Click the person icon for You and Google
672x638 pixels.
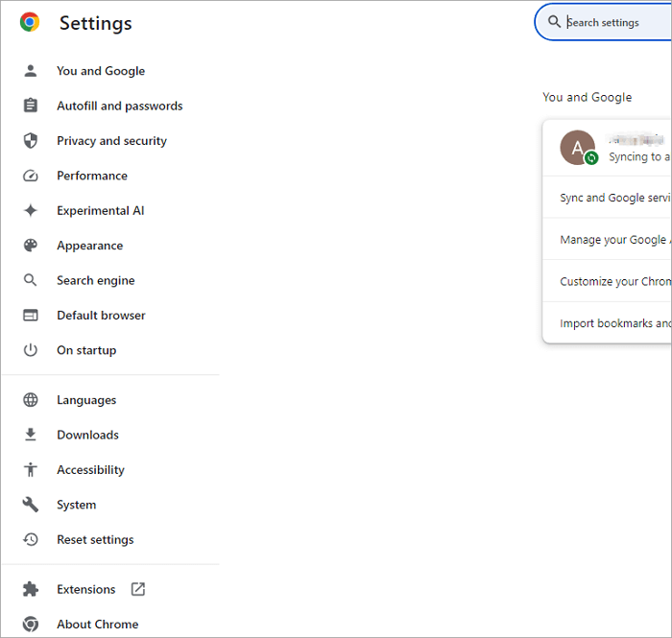[x=31, y=71]
